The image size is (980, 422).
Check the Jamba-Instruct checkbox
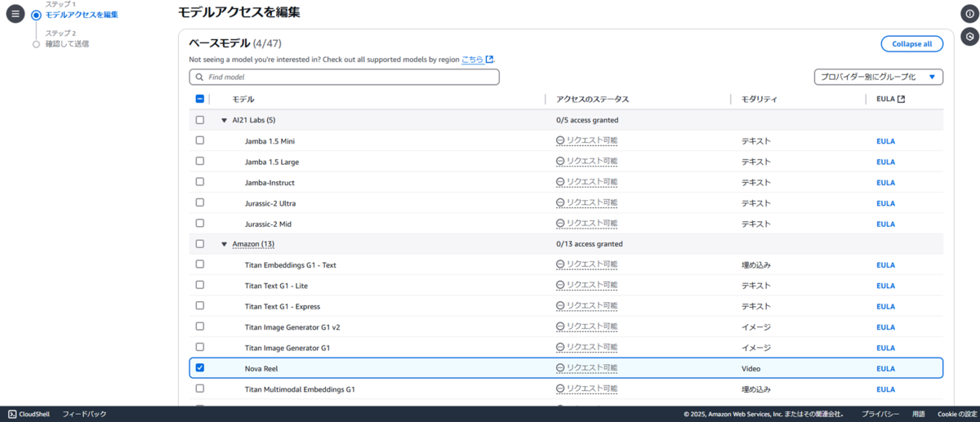point(200,182)
